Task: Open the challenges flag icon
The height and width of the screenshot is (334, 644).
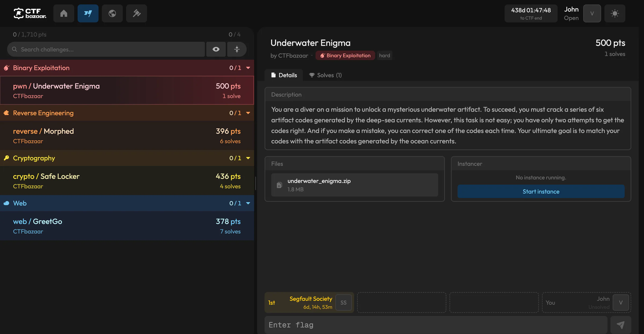Action: click(x=88, y=13)
